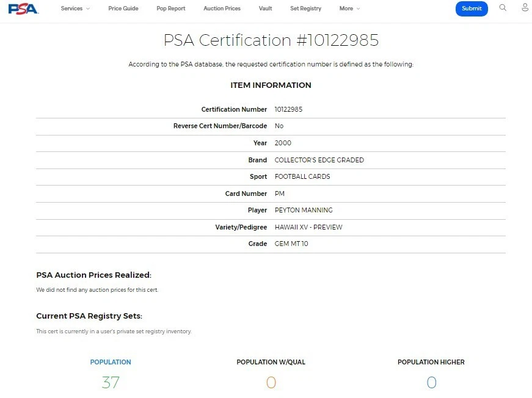Open the Price Guide menu item
532x398 pixels.
123,9
